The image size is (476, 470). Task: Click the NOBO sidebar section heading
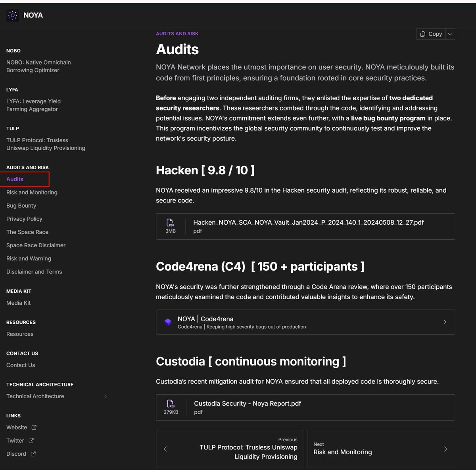(13, 51)
